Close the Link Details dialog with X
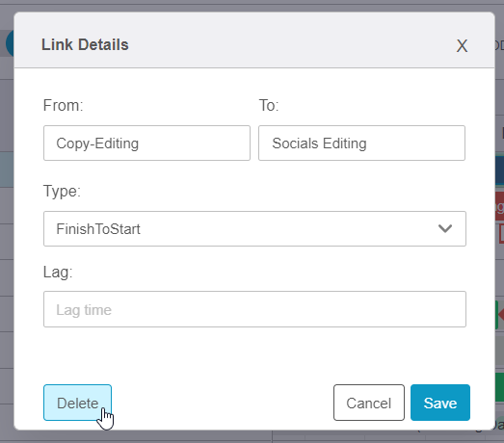Screen dimensions: 504x443 (462, 46)
